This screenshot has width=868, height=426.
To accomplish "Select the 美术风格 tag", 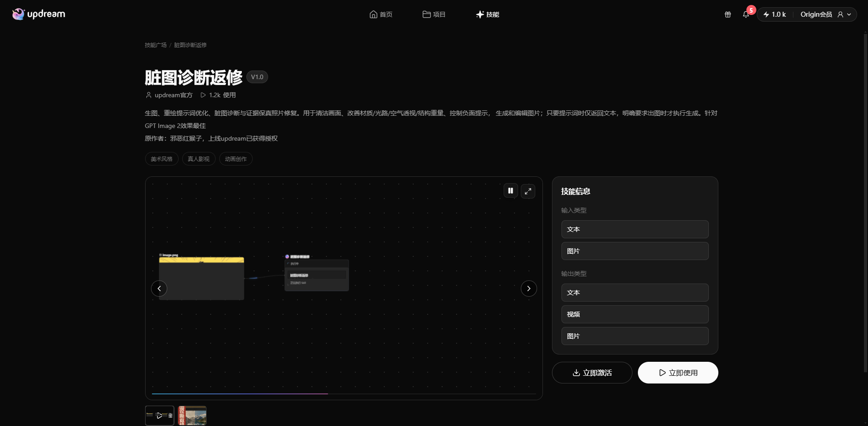I will (x=161, y=159).
